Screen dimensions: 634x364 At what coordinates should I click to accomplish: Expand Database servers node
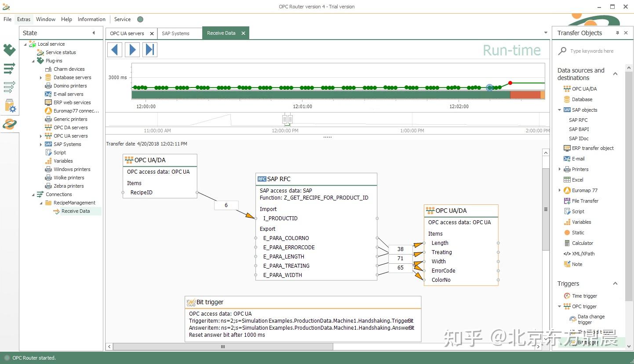coord(41,77)
